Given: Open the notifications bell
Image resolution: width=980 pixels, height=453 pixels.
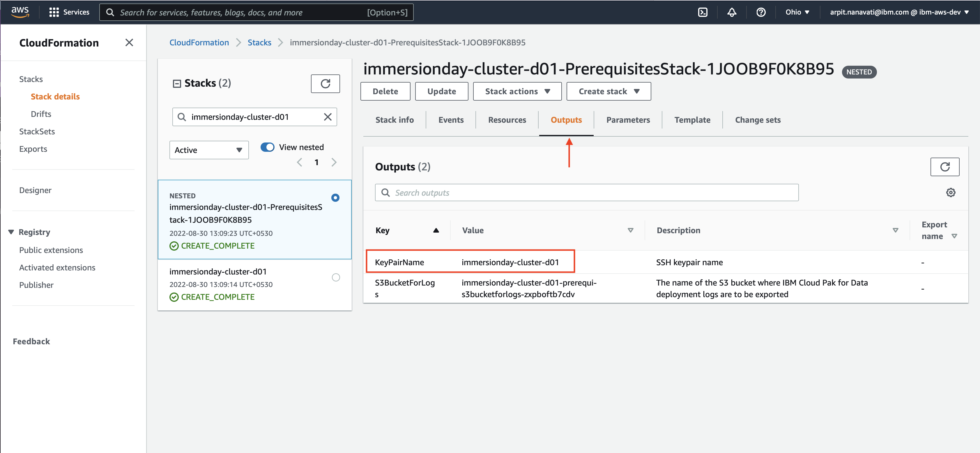Looking at the screenshot, I should (x=732, y=12).
